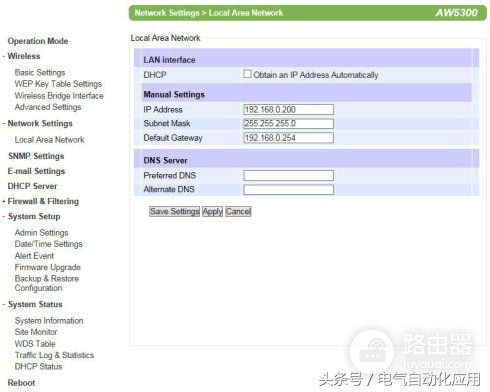
Task: Enable Obtain an IP Address Automatically checkbox
Action: (x=247, y=74)
